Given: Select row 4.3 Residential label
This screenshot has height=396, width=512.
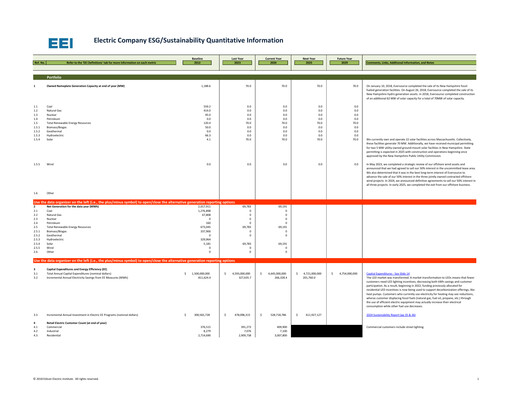Looking at the screenshot, I should [x=54, y=335].
